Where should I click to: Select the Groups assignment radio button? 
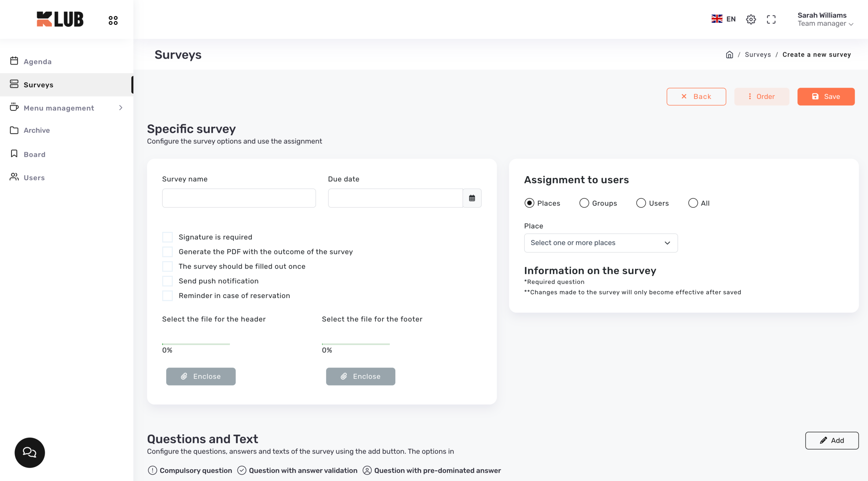pos(584,203)
